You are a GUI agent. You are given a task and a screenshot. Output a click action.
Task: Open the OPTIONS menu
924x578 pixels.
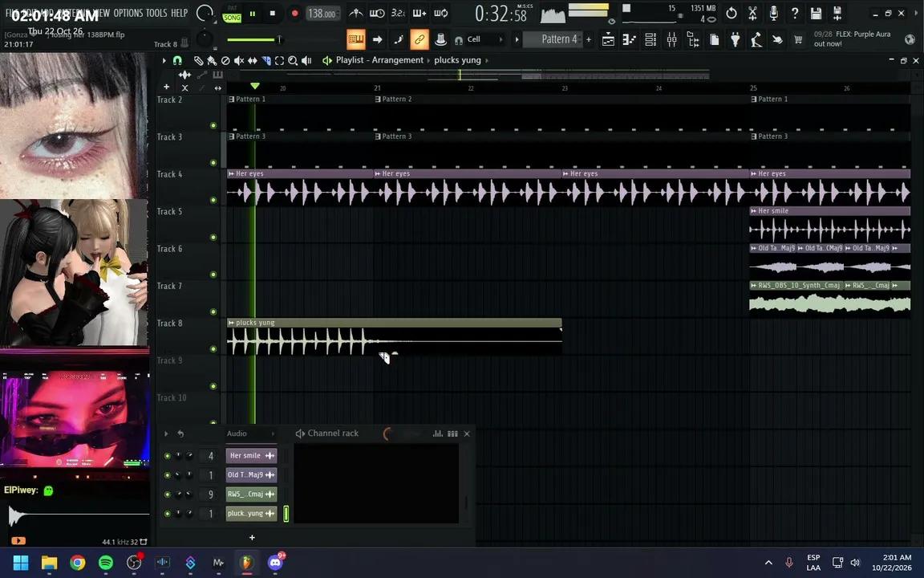pyautogui.click(x=128, y=12)
